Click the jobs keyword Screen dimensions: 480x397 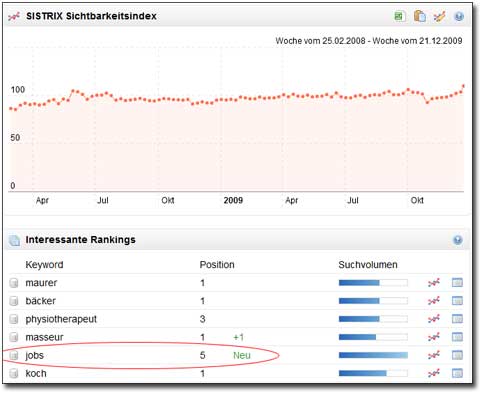35,356
